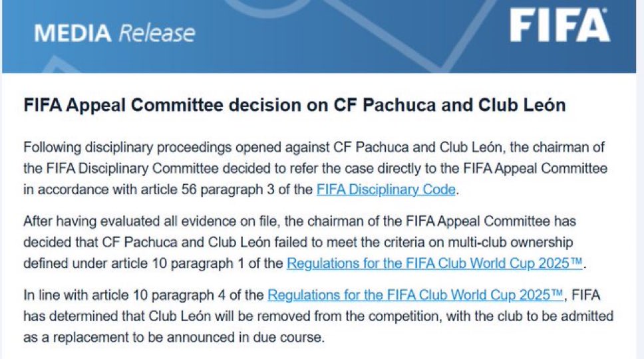Open the Regulations link after "paragraph 4 of the"
Screen dimensions: 644x359
[416, 295]
